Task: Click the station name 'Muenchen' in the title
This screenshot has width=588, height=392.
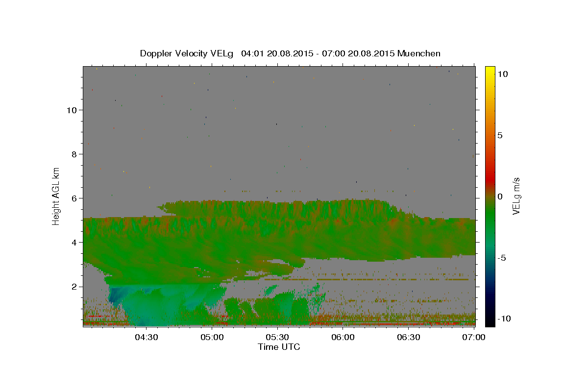Action: [x=419, y=53]
